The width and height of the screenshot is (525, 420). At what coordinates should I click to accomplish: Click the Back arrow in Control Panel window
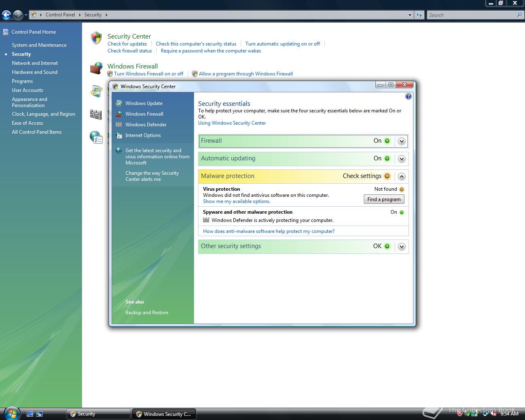click(x=6, y=15)
